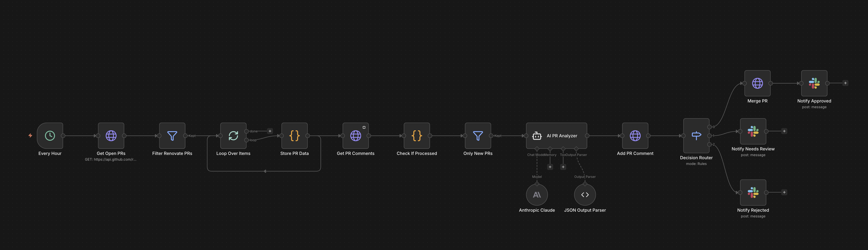Select the Merge PR node
The height and width of the screenshot is (250, 868).
click(757, 83)
